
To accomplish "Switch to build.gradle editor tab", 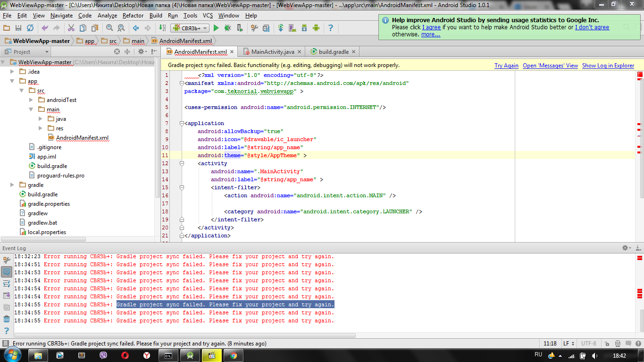I will (x=333, y=52).
